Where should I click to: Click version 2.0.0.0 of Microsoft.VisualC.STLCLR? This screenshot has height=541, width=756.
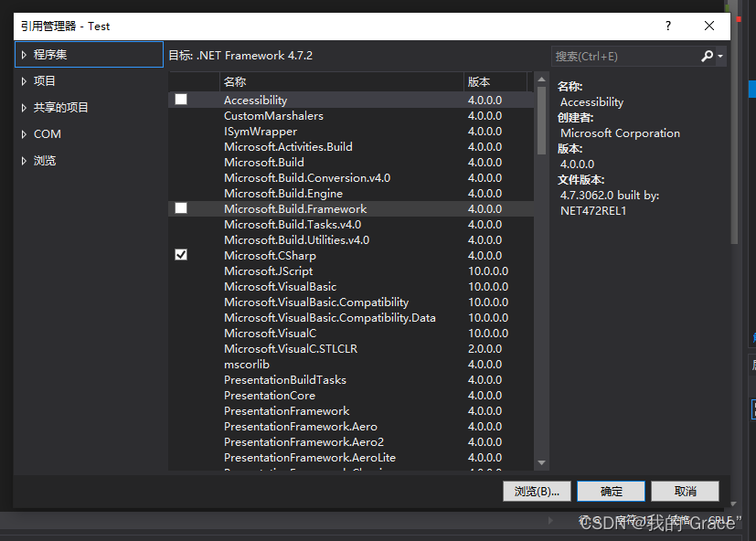(485, 348)
